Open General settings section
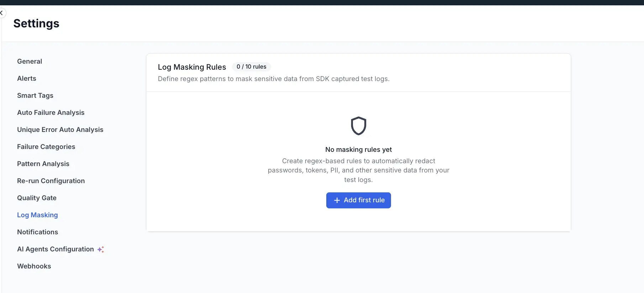The width and height of the screenshot is (644, 293). 30,61
